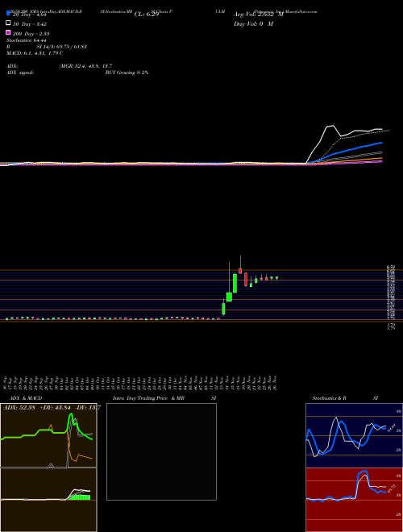Click the 'SI 14/3: 69.75 / 61.83' value
403x532 pixels.
pyautogui.click(x=62, y=47)
